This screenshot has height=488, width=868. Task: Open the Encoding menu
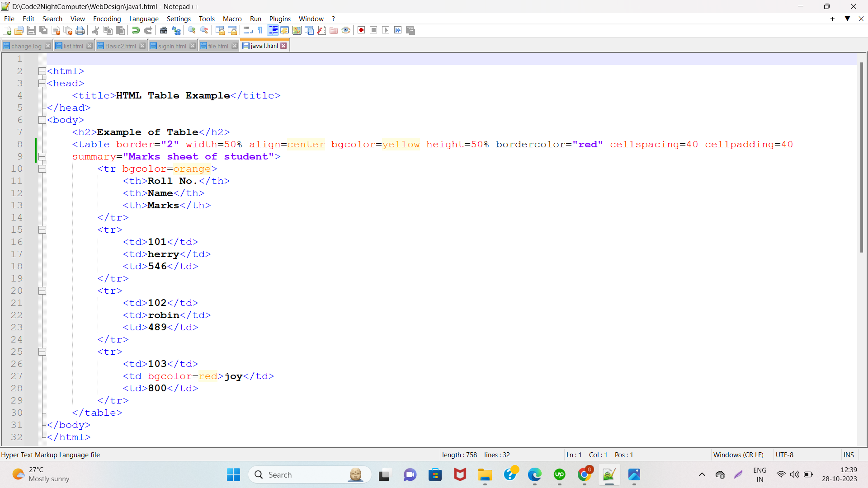coord(107,19)
